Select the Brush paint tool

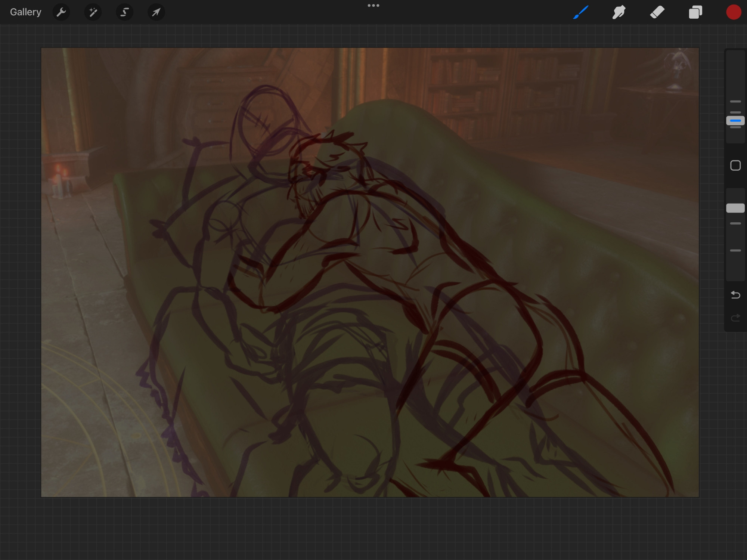click(581, 12)
